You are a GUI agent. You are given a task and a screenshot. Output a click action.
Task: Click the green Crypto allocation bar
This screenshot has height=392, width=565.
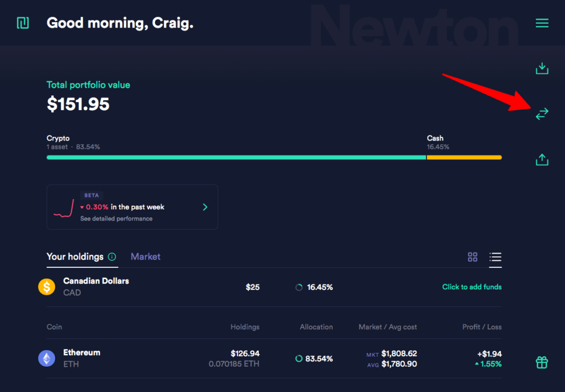236,157
